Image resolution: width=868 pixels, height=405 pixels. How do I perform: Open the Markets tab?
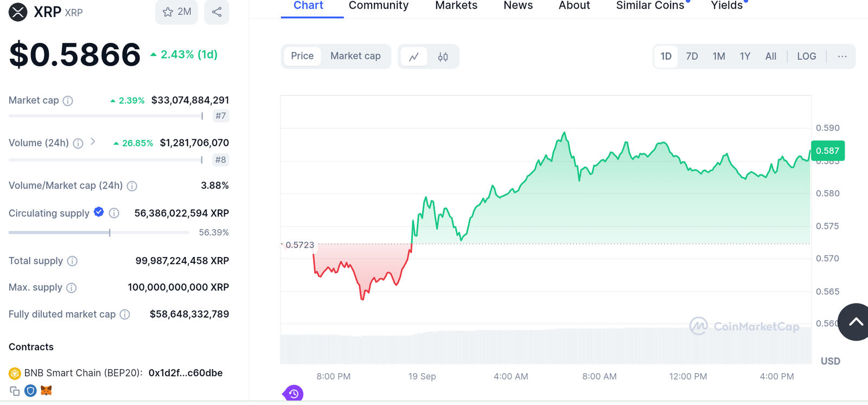456,5
